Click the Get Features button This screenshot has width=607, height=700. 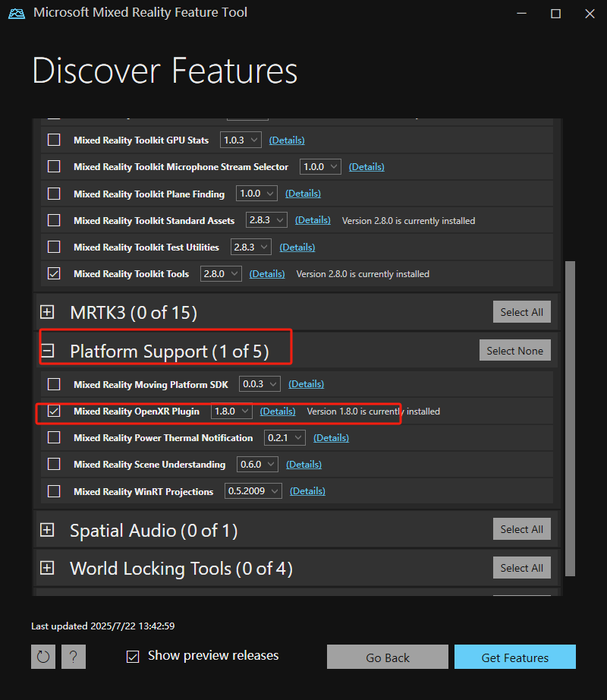coord(515,657)
